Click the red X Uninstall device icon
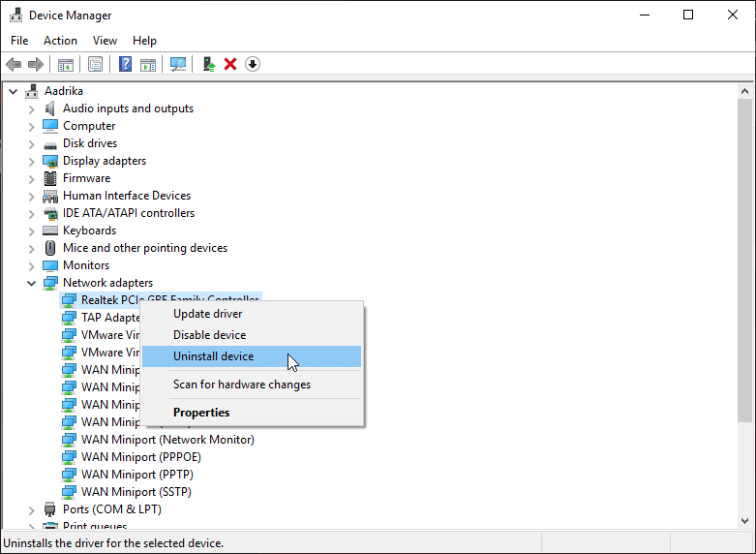756x554 pixels. [x=230, y=64]
